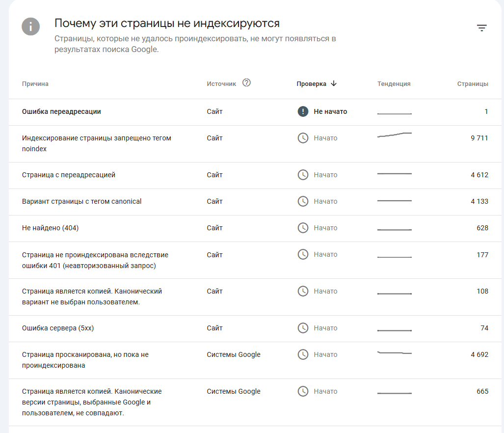The height and width of the screenshot is (433, 504).
Task: Click clock icon in Не найдено (404) row
Action: [x=303, y=228]
